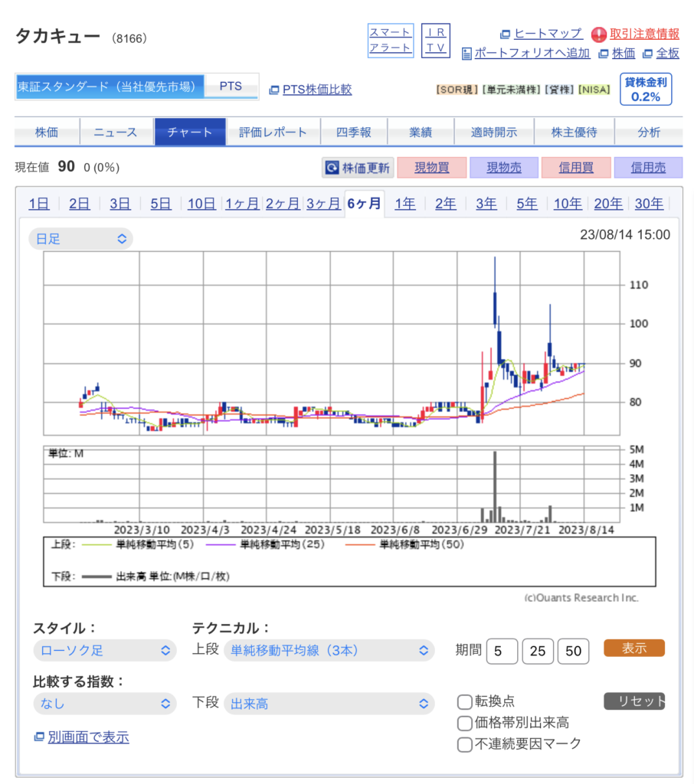Enable the 転換点 checkbox
The width and height of the screenshot is (694, 784).
(464, 701)
